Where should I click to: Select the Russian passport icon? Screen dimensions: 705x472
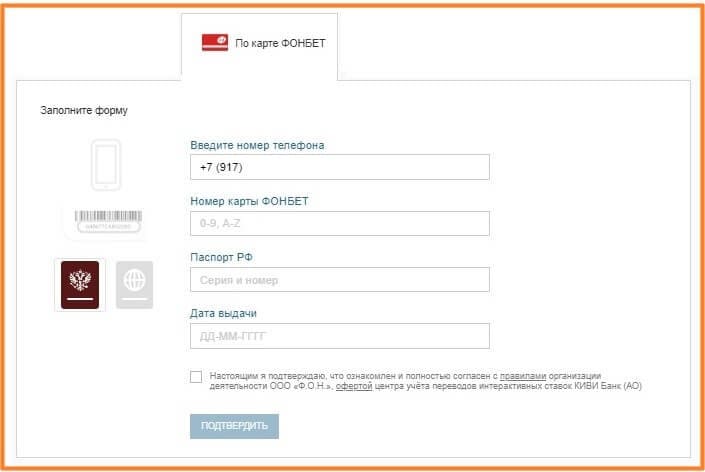coord(80,285)
